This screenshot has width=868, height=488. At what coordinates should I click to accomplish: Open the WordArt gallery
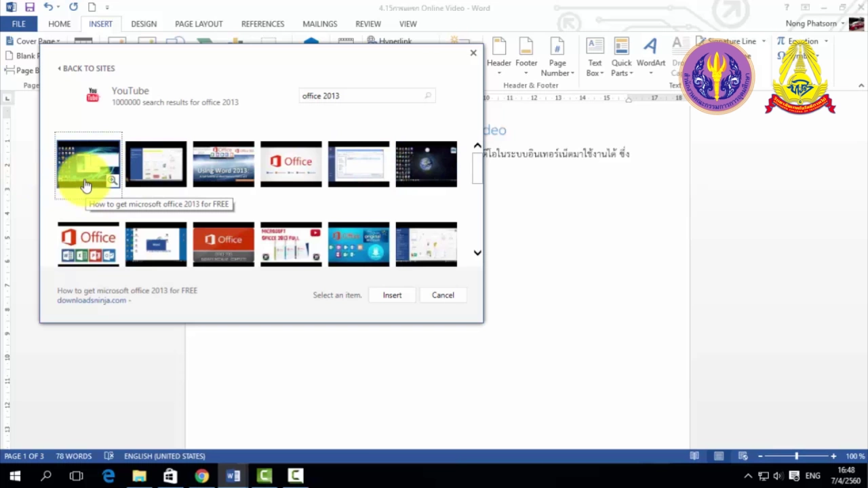click(651, 57)
